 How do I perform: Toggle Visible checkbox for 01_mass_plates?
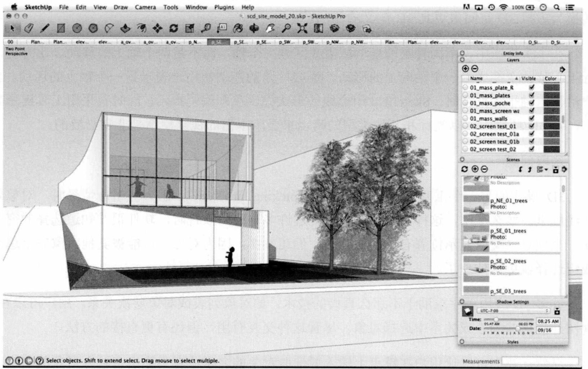(532, 95)
